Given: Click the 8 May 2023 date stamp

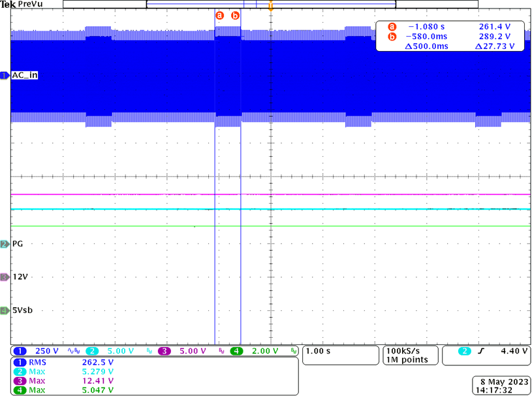Looking at the screenshot, I should (x=504, y=382).
